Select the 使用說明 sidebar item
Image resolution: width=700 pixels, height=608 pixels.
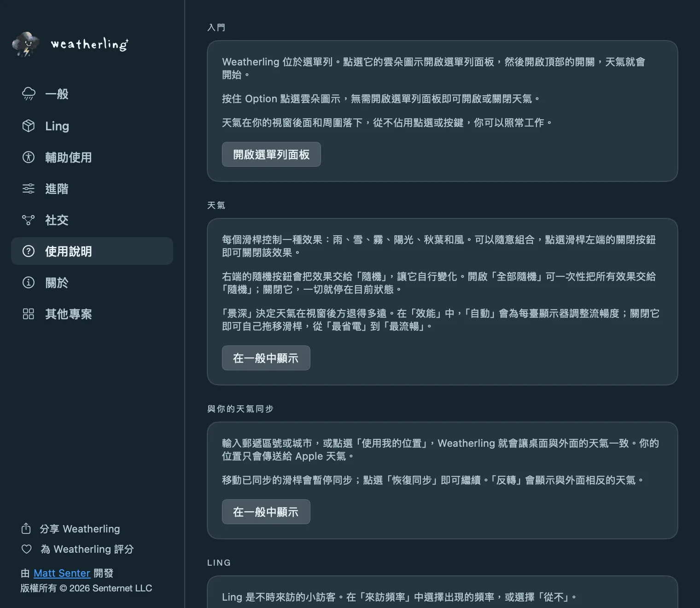coord(92,251)
